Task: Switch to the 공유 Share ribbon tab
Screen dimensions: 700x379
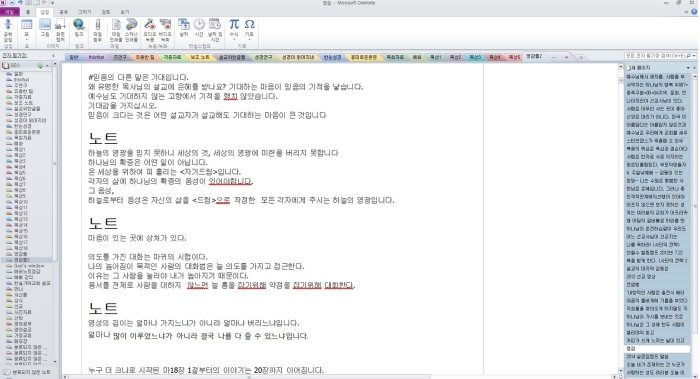Action: (x=64, y=12)
